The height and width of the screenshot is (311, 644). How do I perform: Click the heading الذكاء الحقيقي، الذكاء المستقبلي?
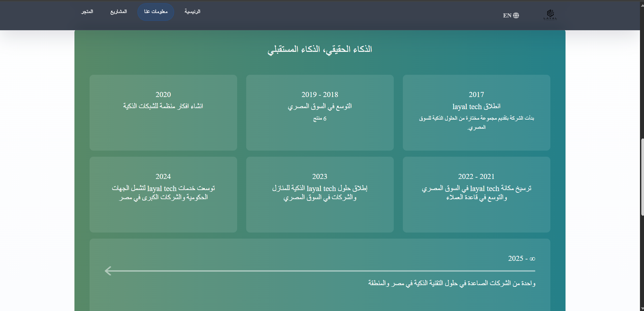(320, 49)
